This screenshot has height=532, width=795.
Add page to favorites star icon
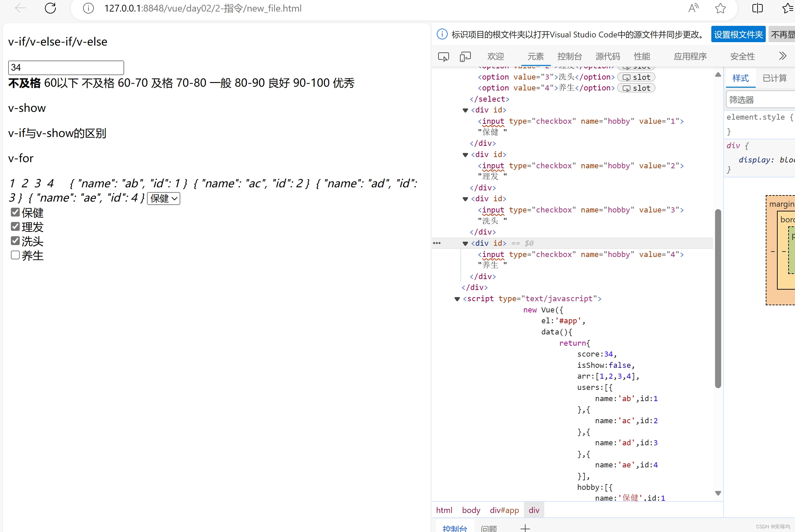pos(720,8)
